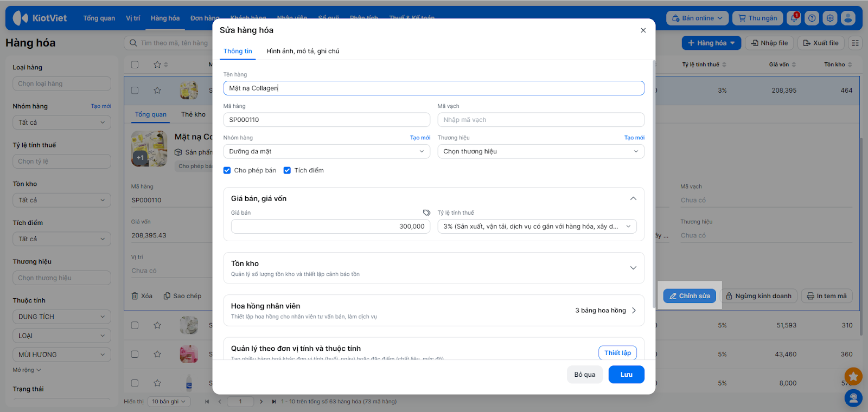Open the support chat floating button
The image size is (868, 412).
pos(853,398)
